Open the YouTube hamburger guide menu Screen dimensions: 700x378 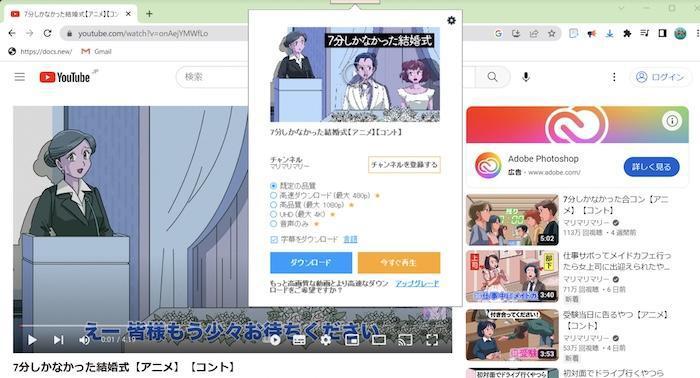pyautogui.click(x=20, y=77)
